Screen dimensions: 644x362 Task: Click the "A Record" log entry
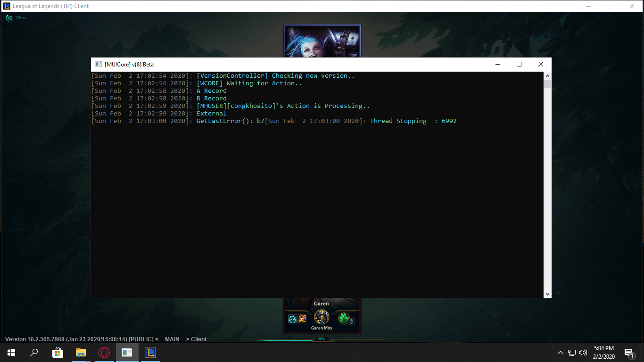212,91
